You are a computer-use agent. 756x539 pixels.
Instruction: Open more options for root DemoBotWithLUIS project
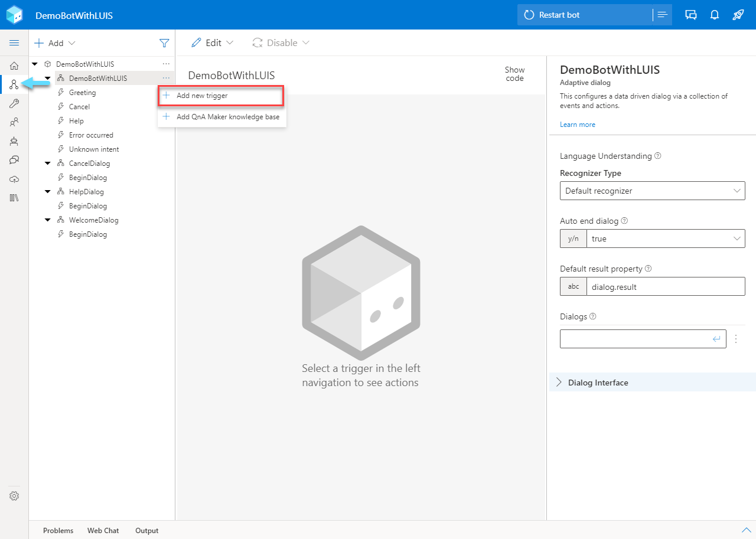[166, 64]
